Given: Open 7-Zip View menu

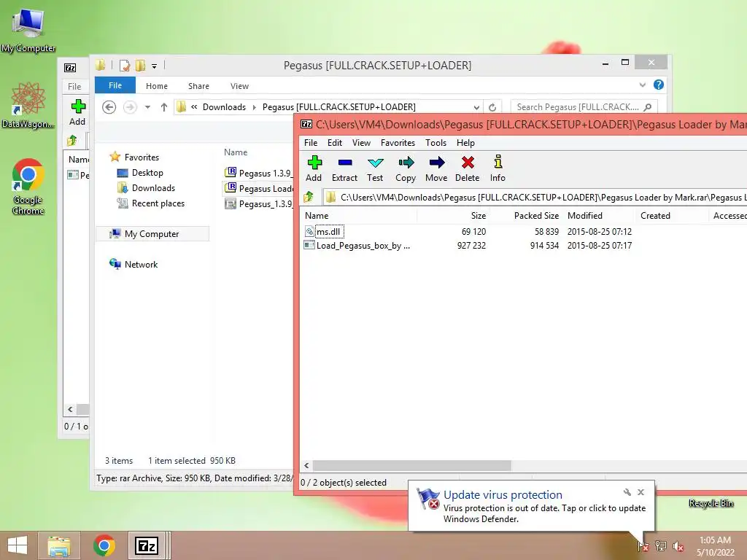Looking at the screenshot, I should pos(361,143).
